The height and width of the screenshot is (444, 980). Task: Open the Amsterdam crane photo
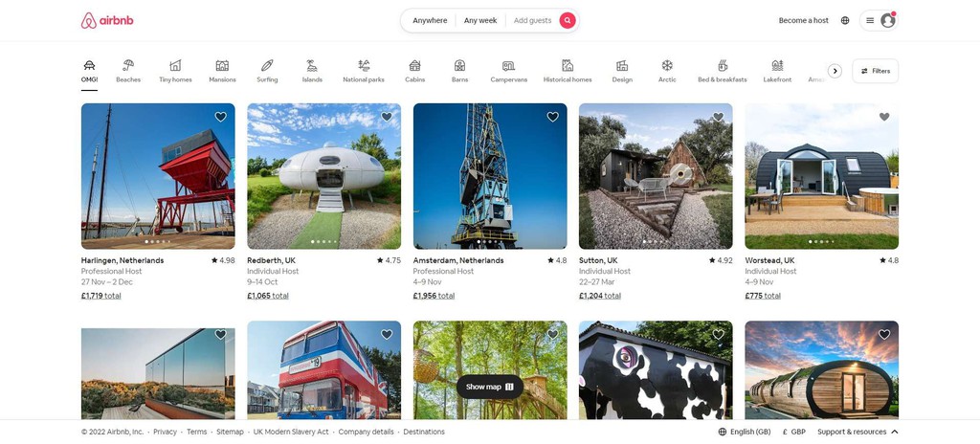[490, 176]
